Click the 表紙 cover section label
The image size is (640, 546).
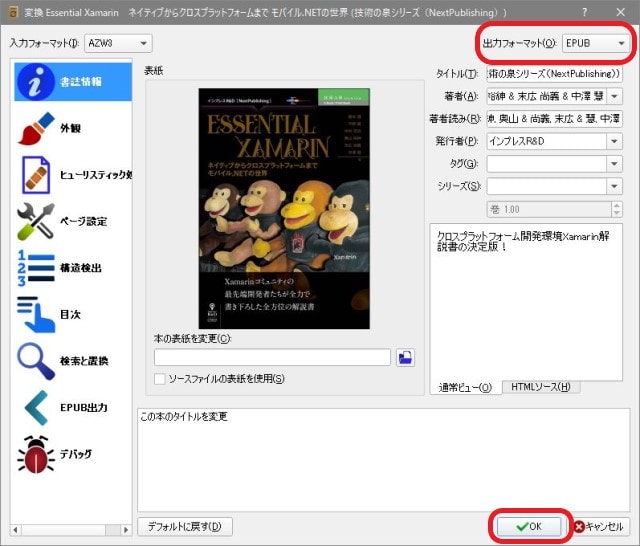154,71
